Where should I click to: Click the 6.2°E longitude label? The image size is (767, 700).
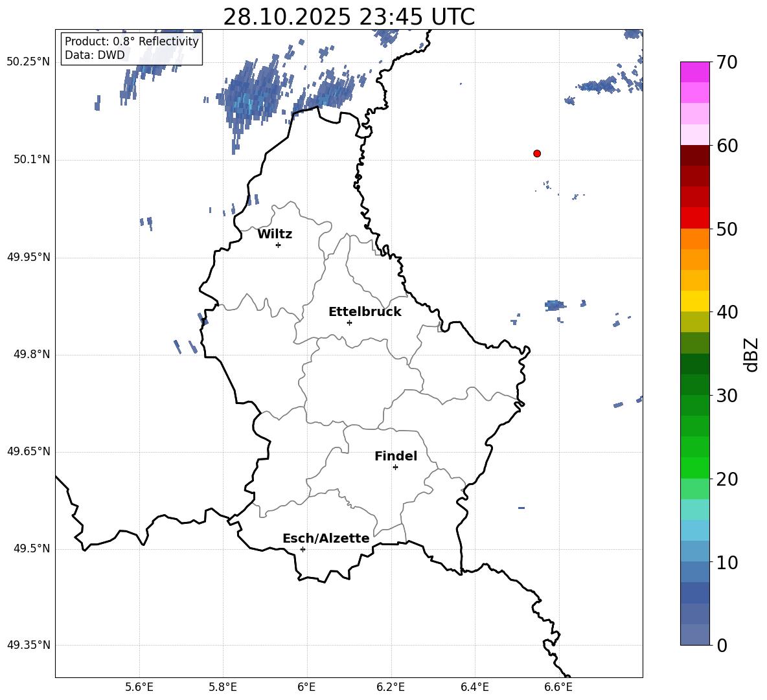pos(391,687)
